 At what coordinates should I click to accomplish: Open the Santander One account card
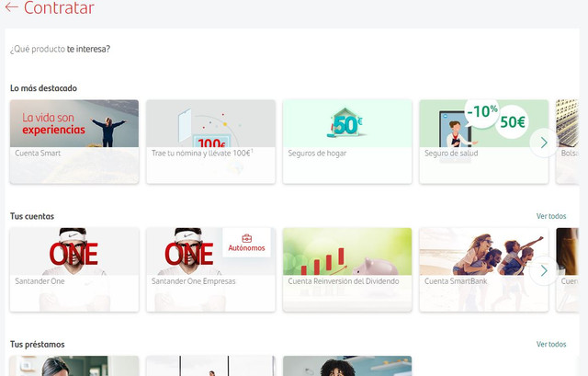[x=74, y=269]
